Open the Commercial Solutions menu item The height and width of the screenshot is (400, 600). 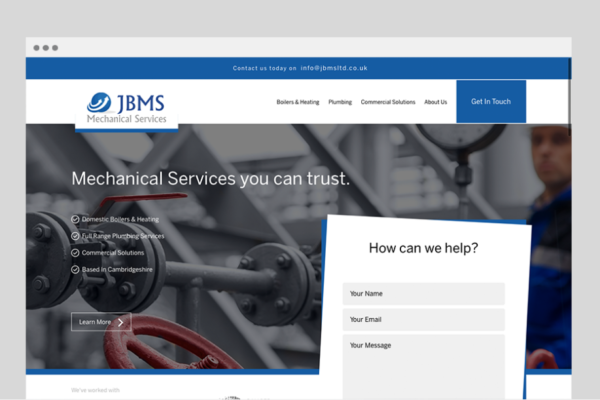pyautogui.click(x=388, y=102)
